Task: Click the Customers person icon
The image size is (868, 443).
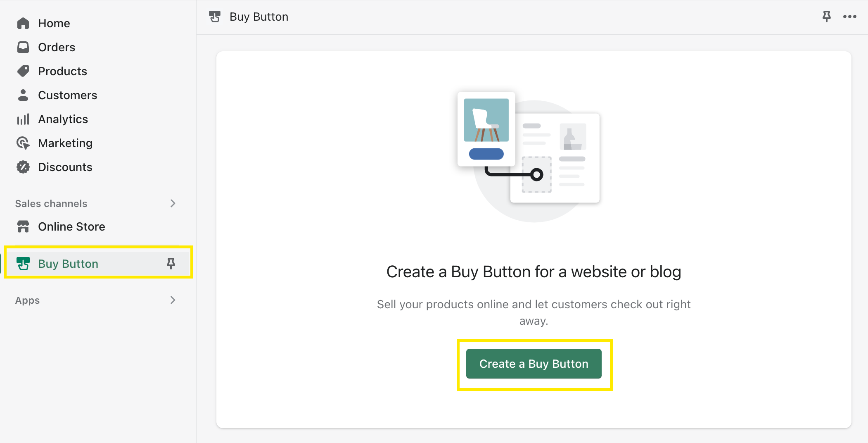Action: [x=23, y=95]
